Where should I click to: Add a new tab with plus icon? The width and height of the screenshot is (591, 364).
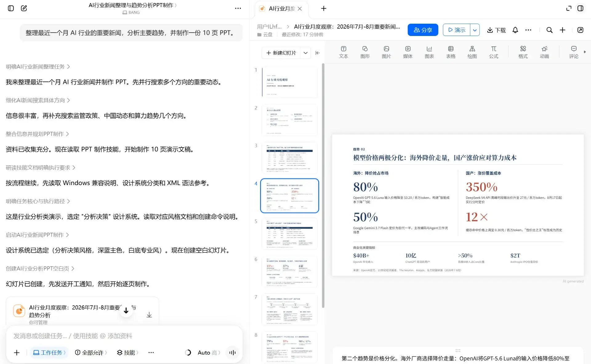pyautogui.click(x=324, y=9)
